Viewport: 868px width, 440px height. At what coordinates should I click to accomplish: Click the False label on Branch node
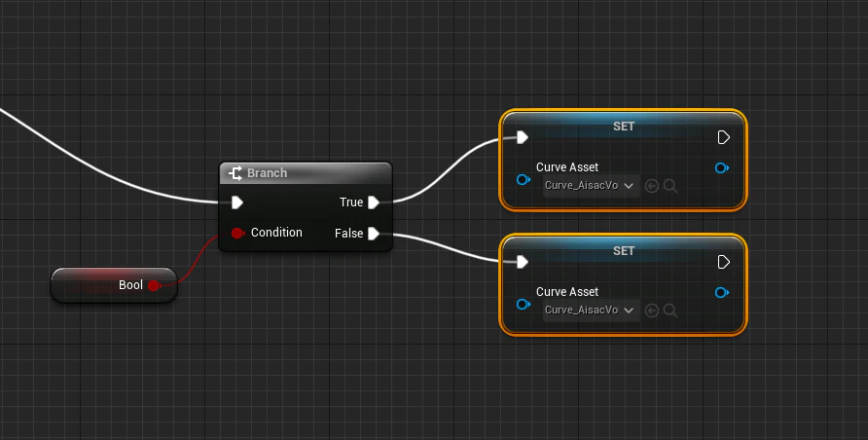pyautogui.click(x=348, y=234)
